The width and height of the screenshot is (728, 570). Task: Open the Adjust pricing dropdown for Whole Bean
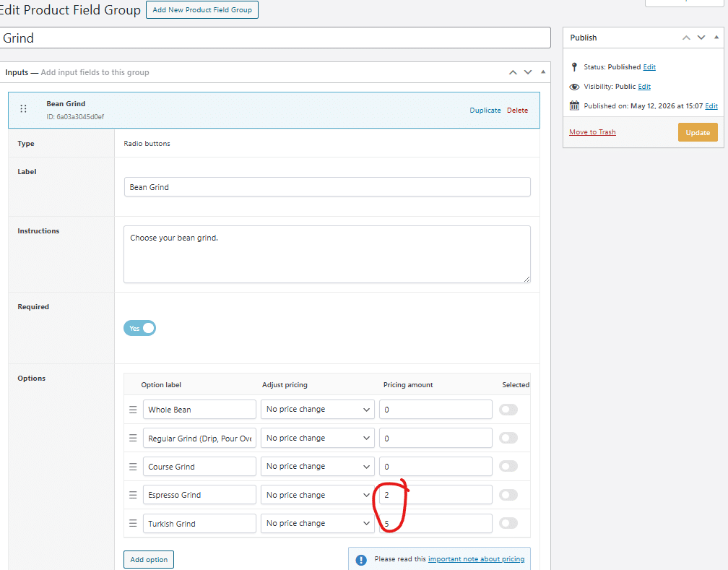tap(318, 410)
